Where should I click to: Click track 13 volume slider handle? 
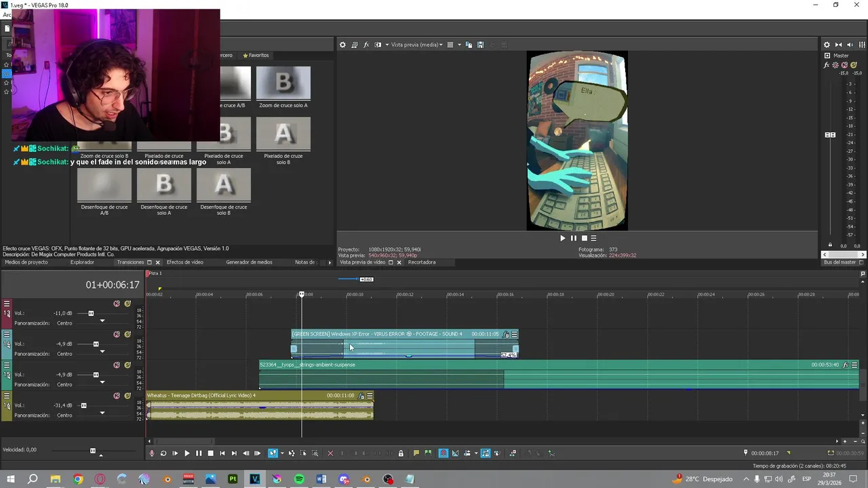(91, 313)
